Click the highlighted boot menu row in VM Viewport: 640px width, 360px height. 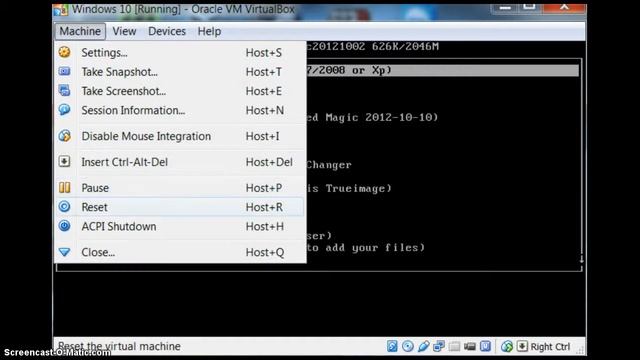tap(442, 70)
